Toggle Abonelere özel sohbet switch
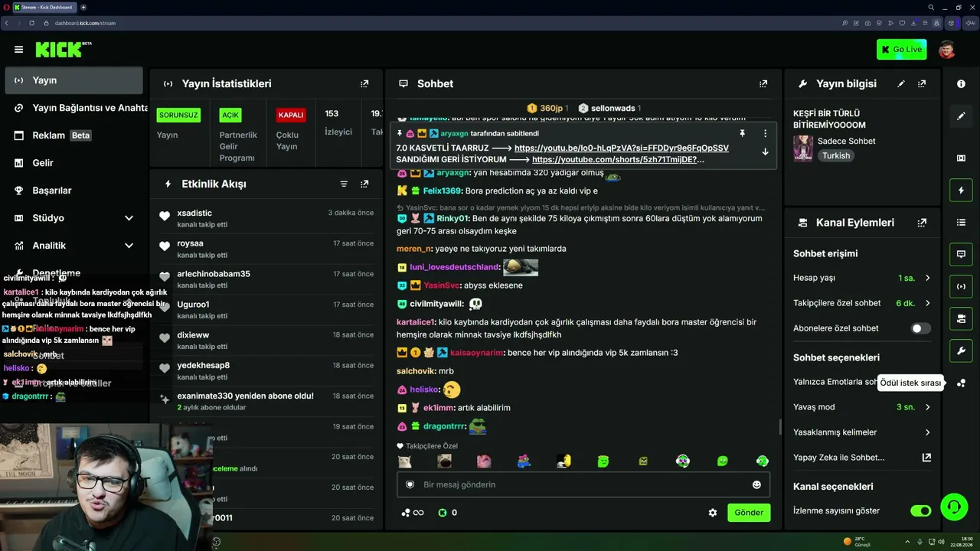Viewport: 980px width, 551px height. pyautogui.click(x=920, y=328)
